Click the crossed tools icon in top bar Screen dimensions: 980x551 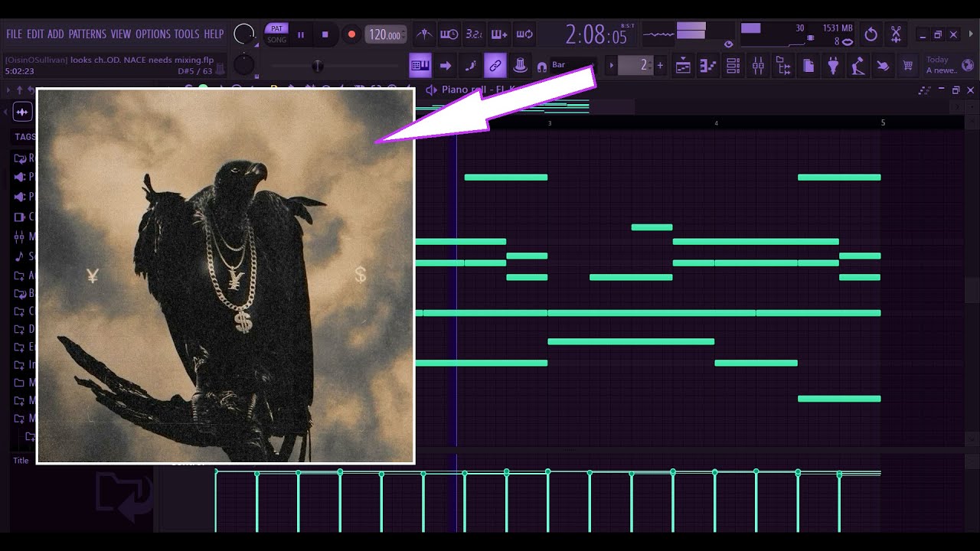pos(896,34)
